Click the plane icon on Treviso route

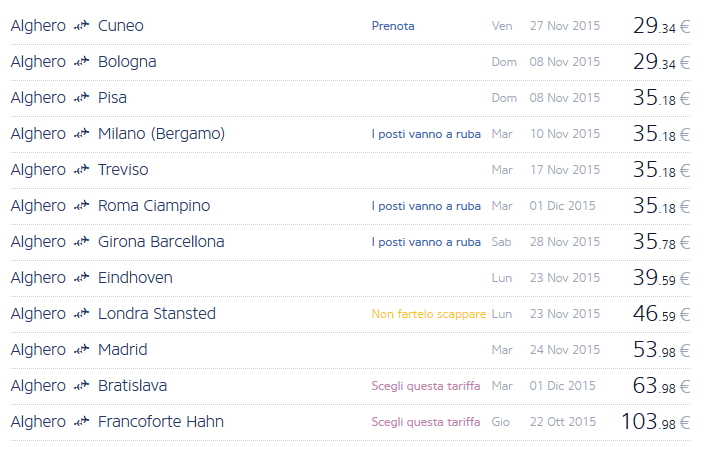click(x=82, y=170)
